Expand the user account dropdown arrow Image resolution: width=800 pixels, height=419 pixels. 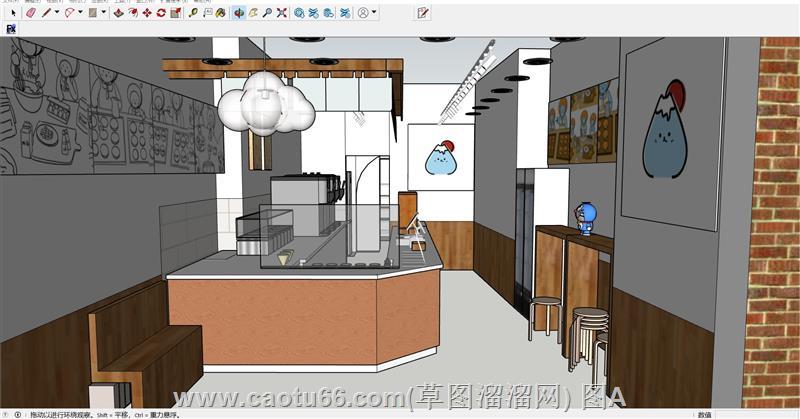click(x=374, y=12)
